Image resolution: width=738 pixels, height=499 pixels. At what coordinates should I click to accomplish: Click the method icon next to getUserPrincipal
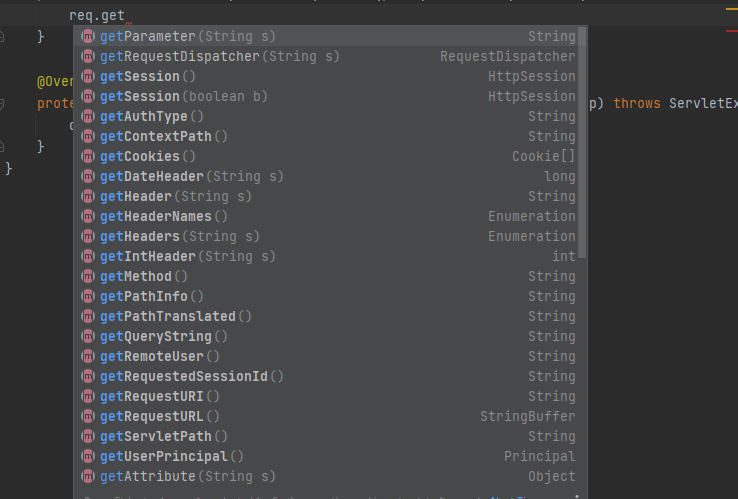point(88,457)
